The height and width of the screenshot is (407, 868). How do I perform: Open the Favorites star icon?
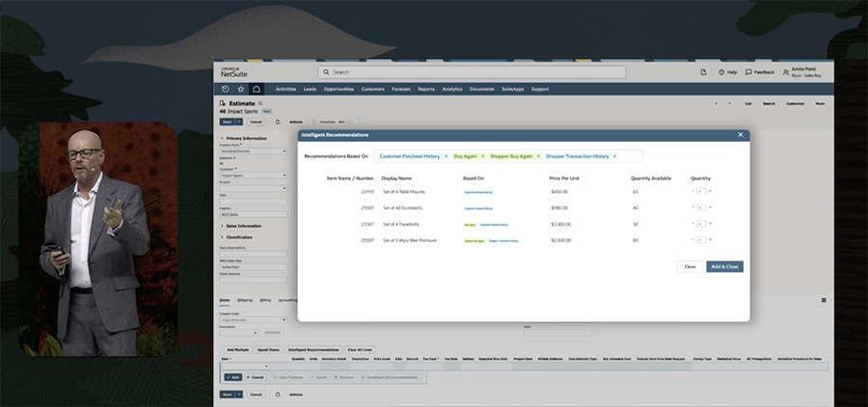(240, 89)
